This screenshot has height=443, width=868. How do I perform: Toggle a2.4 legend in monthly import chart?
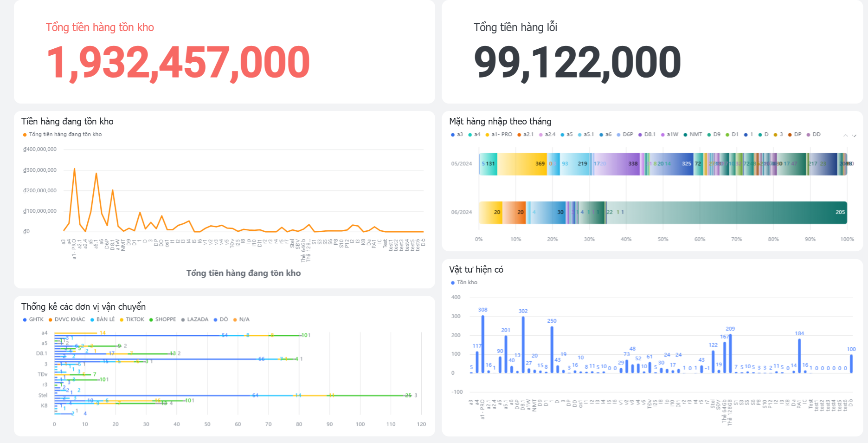tap(547, 134)
